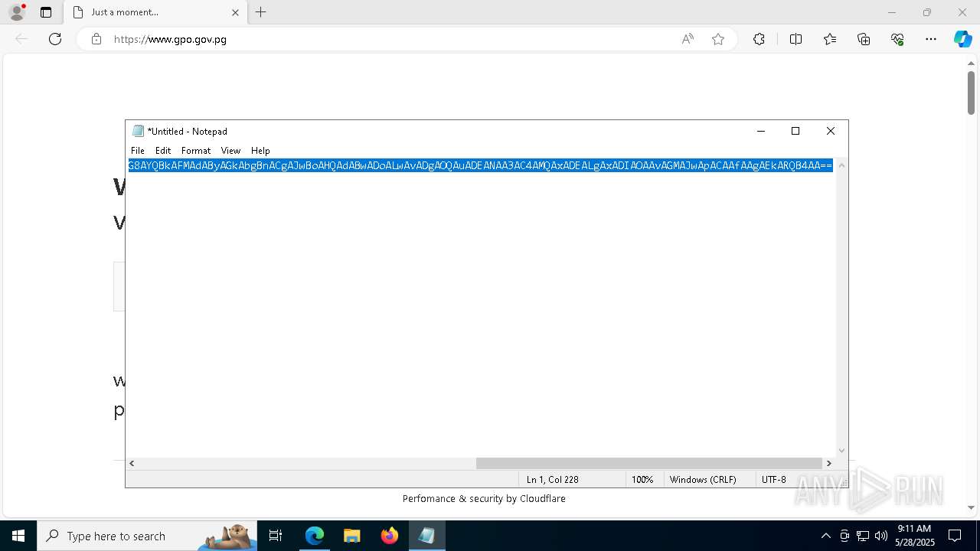Open a new browser tab with plus

click(261, 12)
